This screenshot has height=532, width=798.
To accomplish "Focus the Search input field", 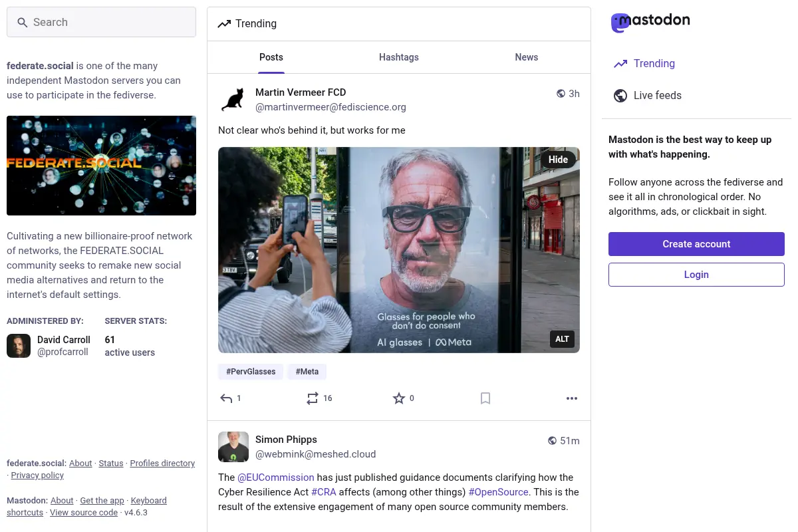I will click(x=101, y=22).
